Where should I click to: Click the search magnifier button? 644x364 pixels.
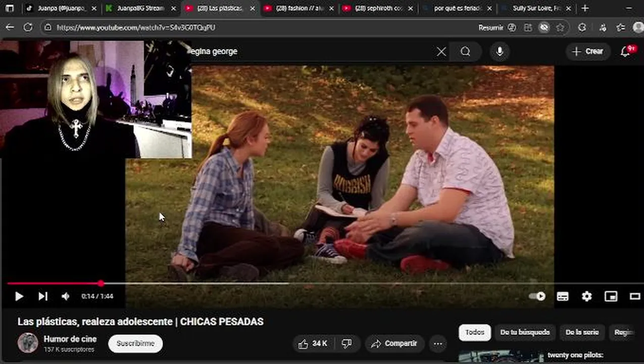[465, 52]
